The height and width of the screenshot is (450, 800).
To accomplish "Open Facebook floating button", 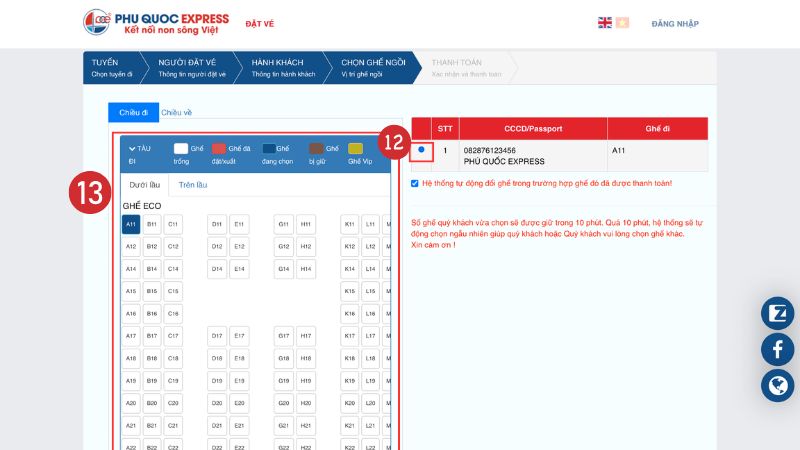I will 777,349.
